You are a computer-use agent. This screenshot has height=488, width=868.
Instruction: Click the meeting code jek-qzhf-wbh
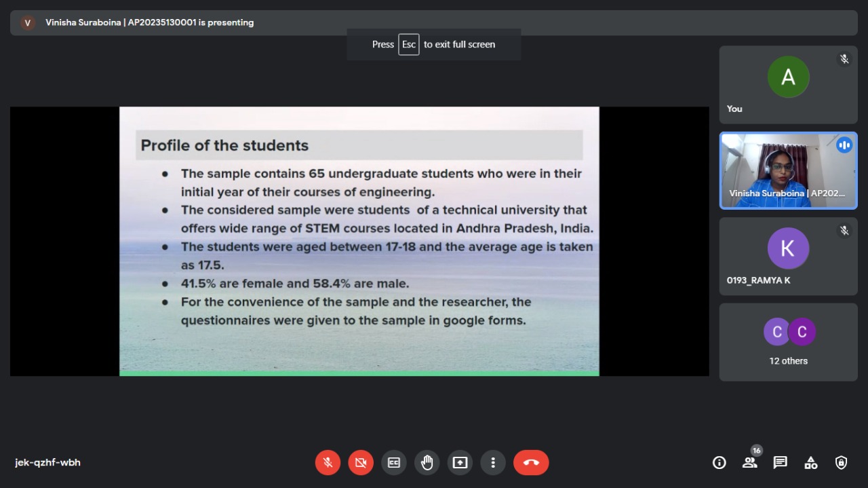coord(48,463)
